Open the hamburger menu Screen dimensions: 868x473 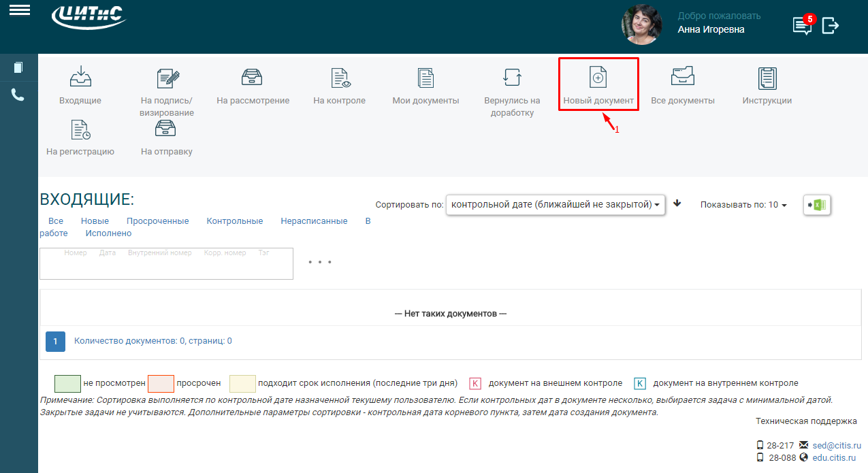19,10
